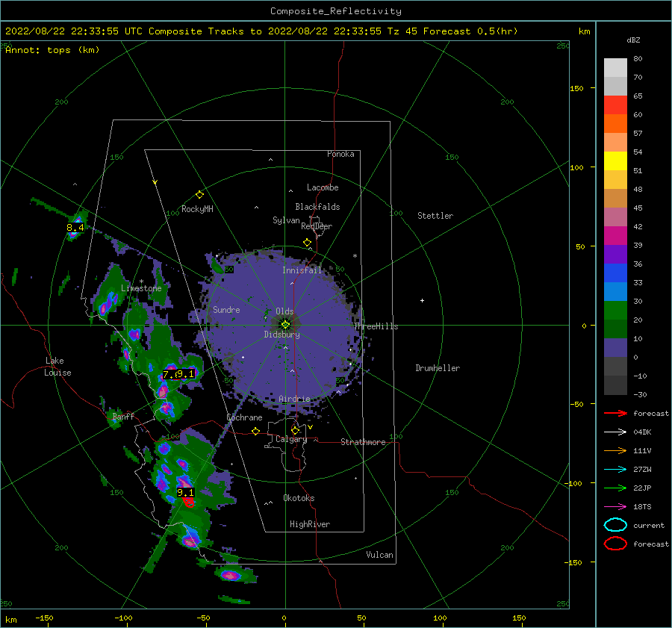Click the 8.4 storm top label
Screen dimensions: 672x628
pos(75,227)
